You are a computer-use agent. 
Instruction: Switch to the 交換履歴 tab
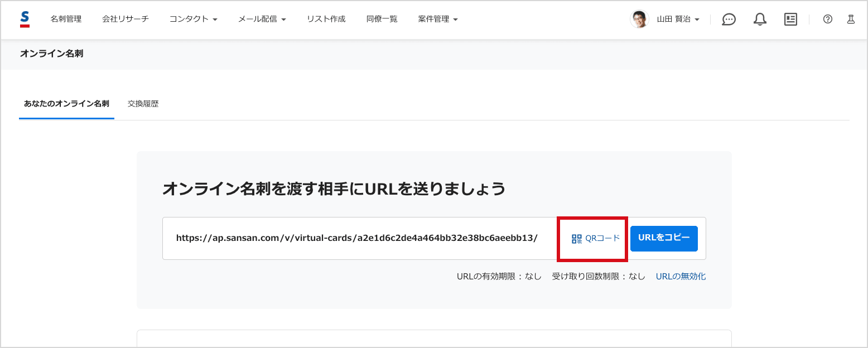(143, 104)
